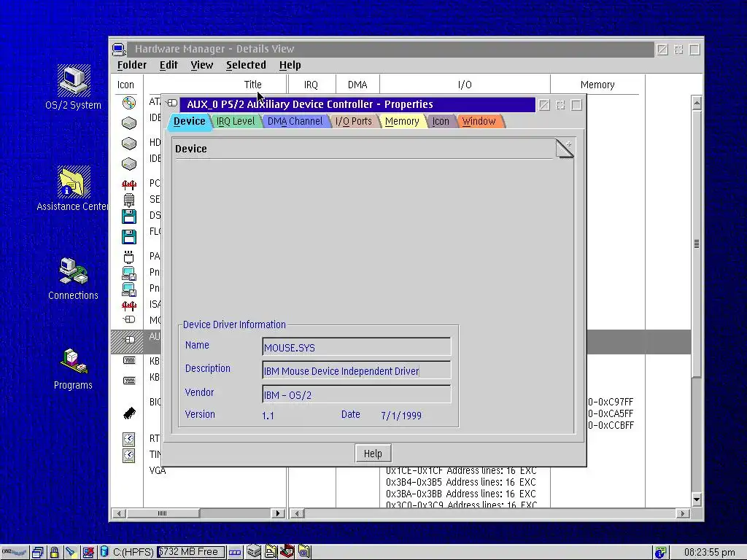Click the OS/2 Warp button on WarpCenter

pos(15,553)
